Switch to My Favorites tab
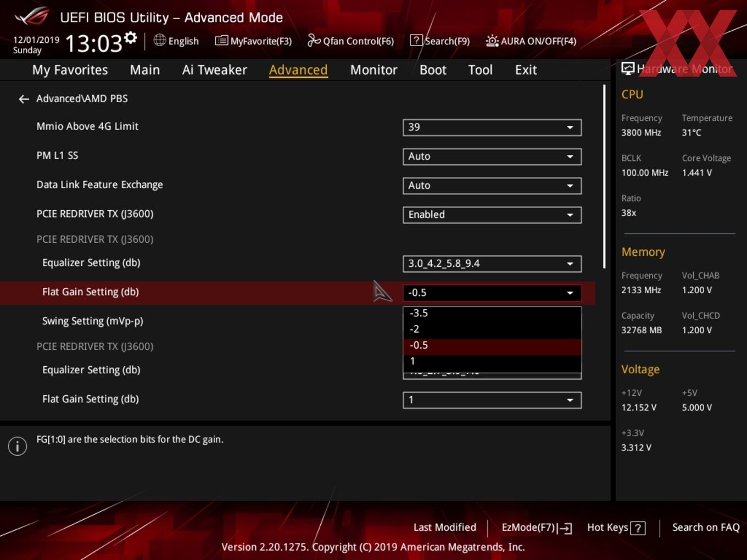The height and width of the screenshot is (560, 747). click(70, 70)
